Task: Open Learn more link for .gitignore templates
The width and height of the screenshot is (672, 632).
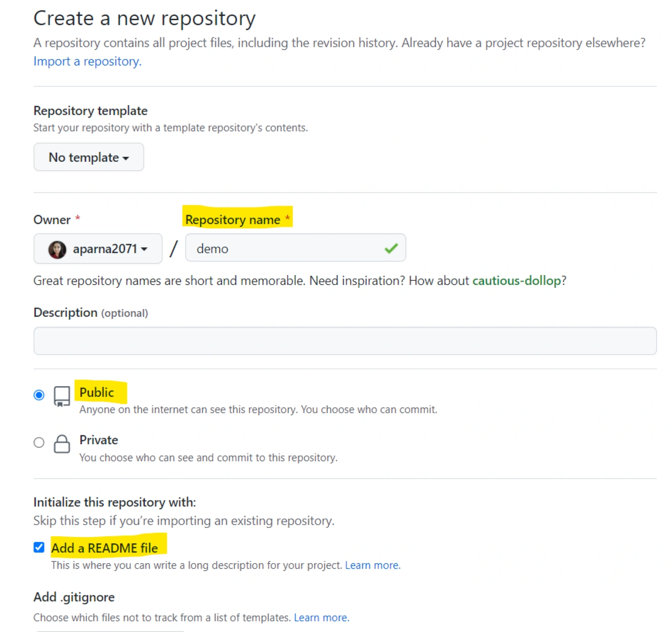Action: point(321,618)
